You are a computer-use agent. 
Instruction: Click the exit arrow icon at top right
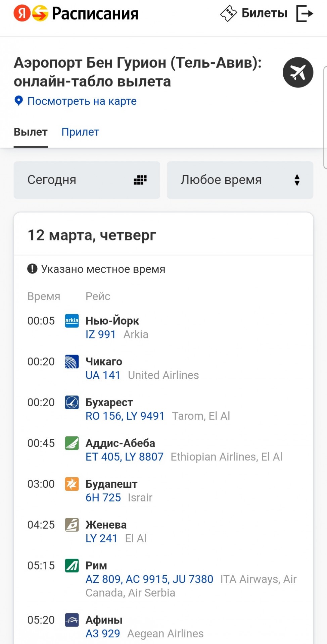coord(305,13)
